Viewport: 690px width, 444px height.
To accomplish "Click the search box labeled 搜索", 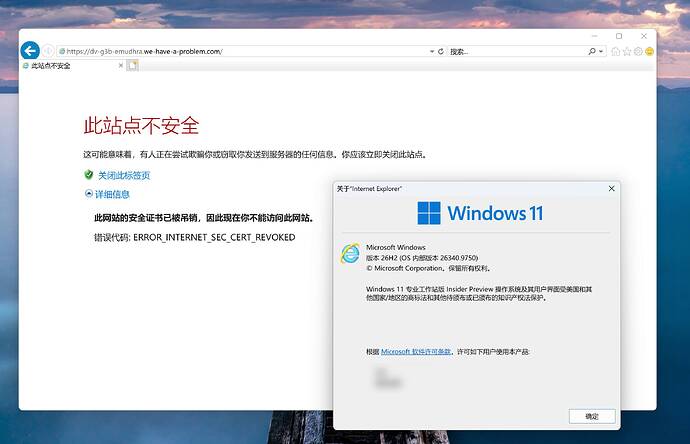I will (x=517, y=51).
